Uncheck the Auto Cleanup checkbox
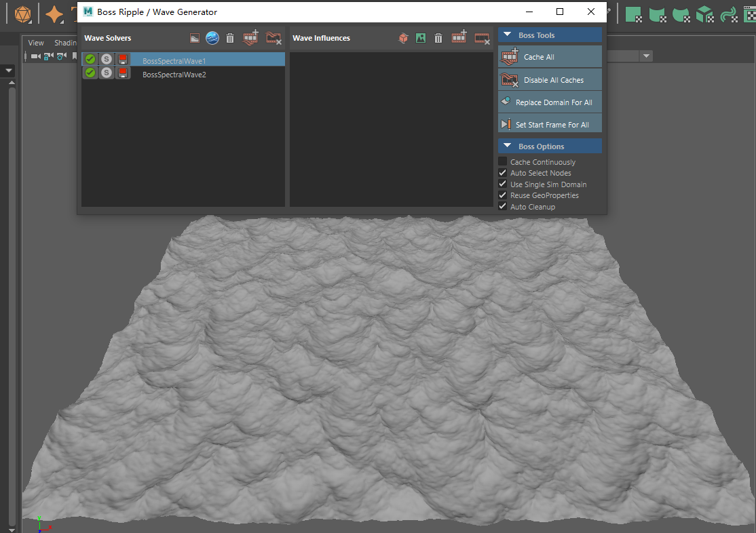 coord(502,206)
